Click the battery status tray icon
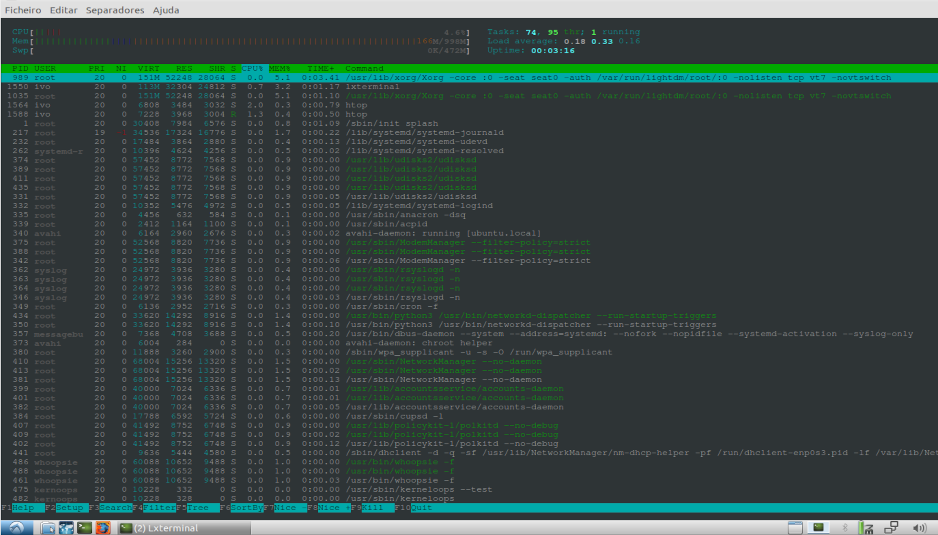 pyautogui.click(x=863, y=527)
